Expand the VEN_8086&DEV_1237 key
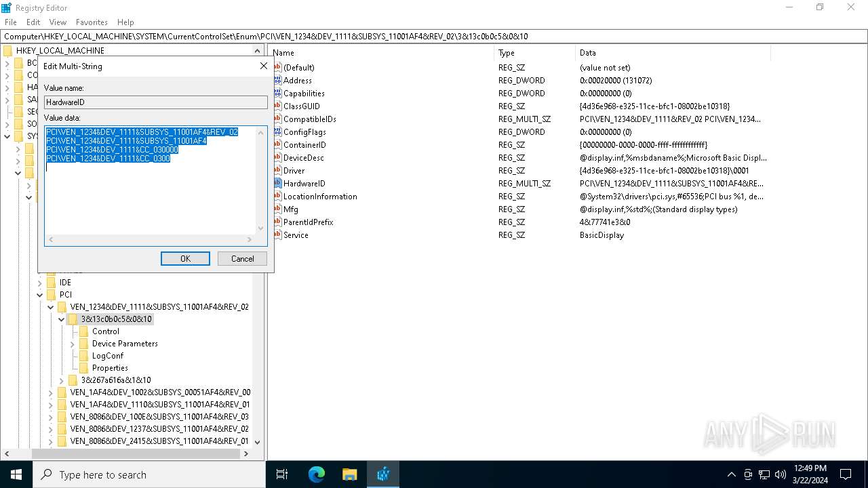The image size is (868, 488). 51,429
